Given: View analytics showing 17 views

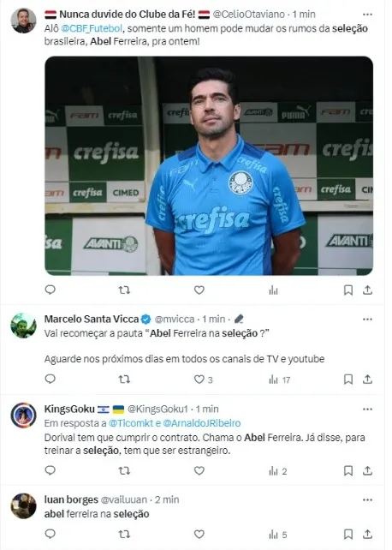Looking at the screenshot, I should [279, 380].
